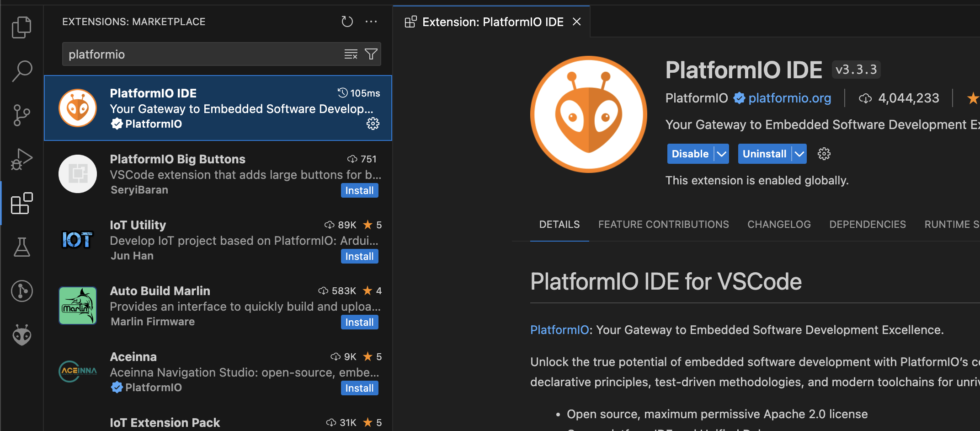This screenshot has width=980, height=431.
Task: Open the Testing flask view
Action: point(21,247)
